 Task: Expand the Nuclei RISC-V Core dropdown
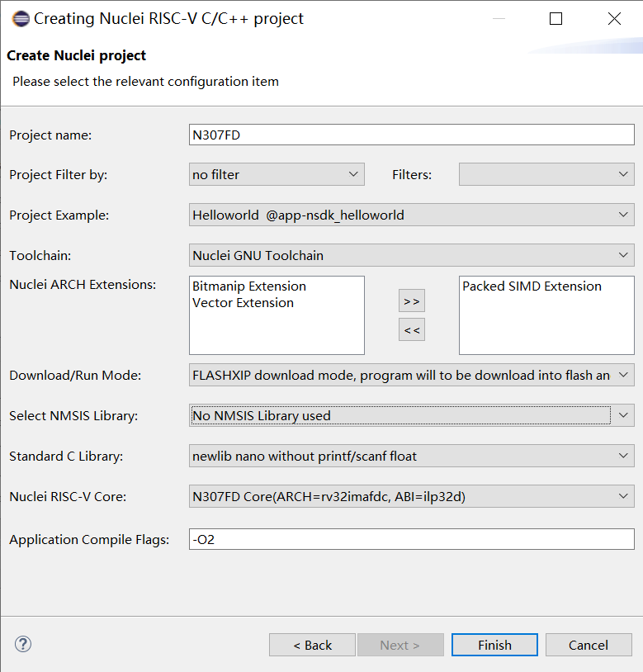coord(412,496)
